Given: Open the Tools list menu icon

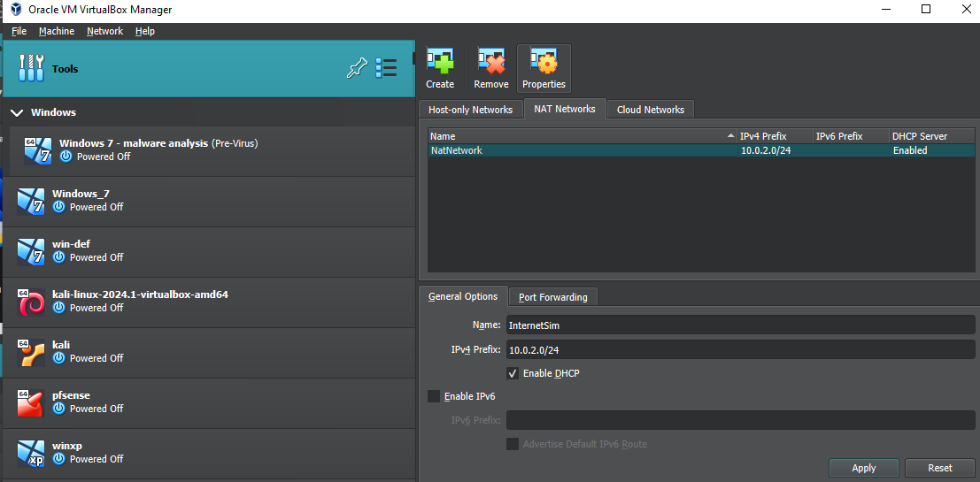Looking at the screenshot, I should click(386, 68).
